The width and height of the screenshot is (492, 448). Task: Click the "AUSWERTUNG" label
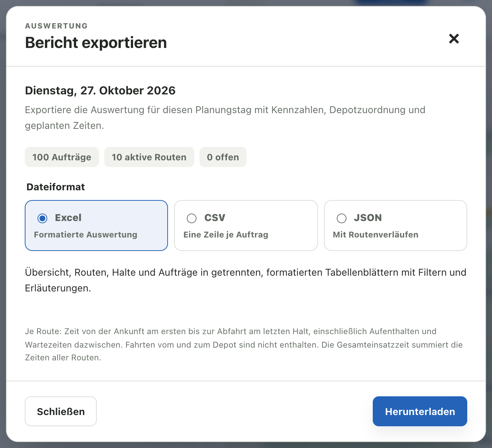coord(57,26)
